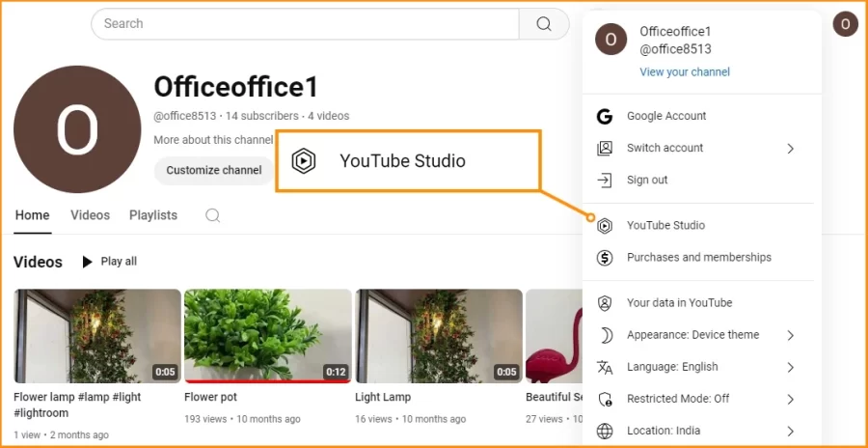Open the Flower pot video thumbnail
Screen dimensions: 868x448
268,336
